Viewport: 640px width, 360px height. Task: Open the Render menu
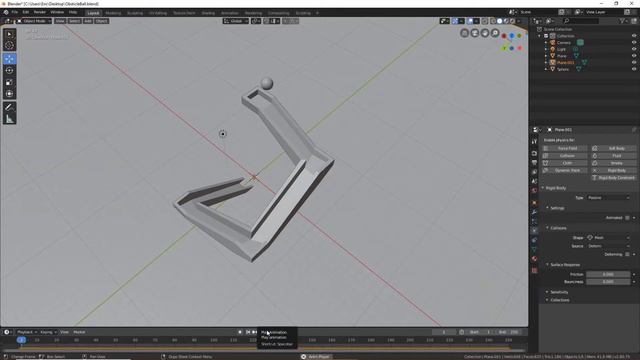tap(40, 12)
